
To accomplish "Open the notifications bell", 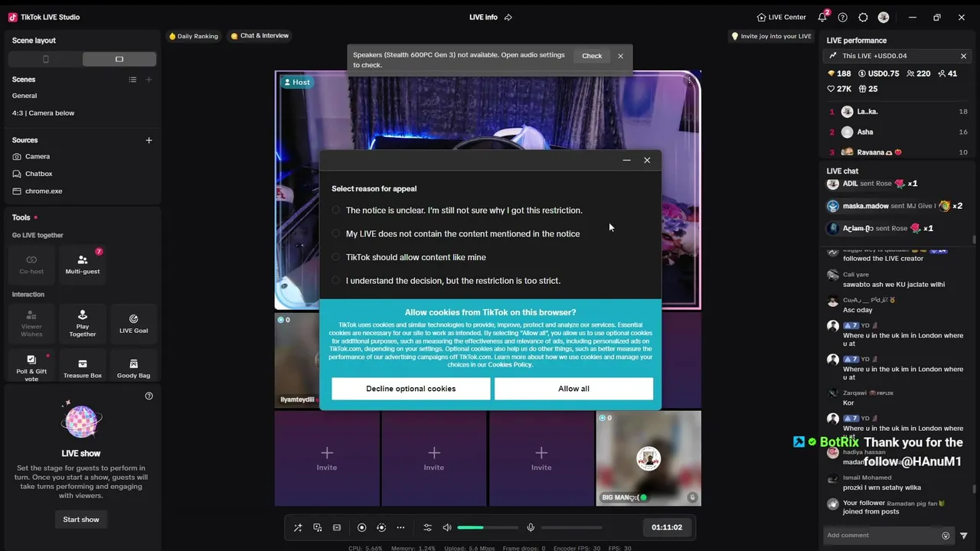I will [x=822, y=17].
